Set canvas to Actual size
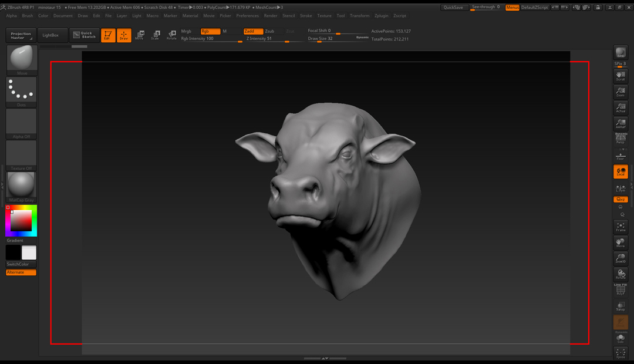The height and width of the screenshot is (364, 634). (620, 107)
